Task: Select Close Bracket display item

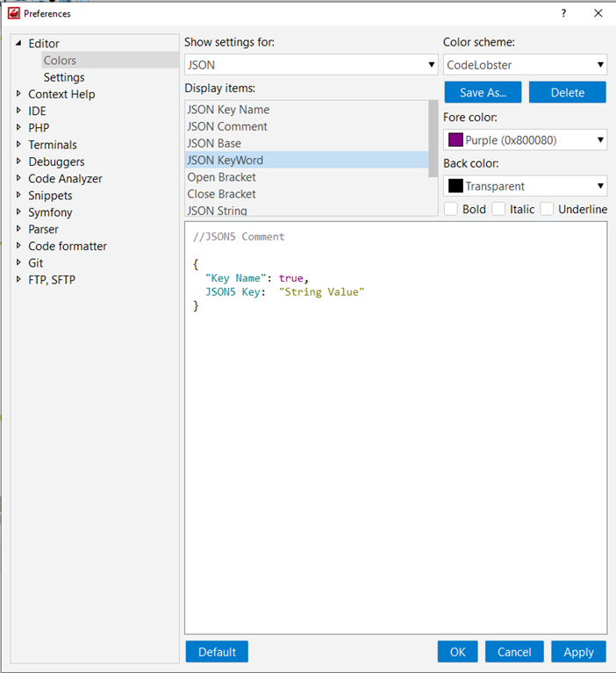Action: 306,194
